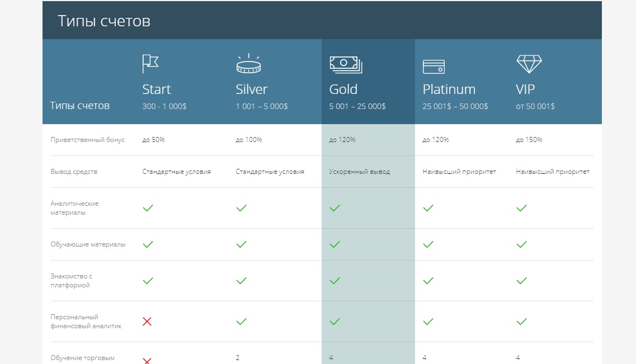Click VIP checkmark in Аналитические материалы row
636x364 pixels.
(522, 208)
